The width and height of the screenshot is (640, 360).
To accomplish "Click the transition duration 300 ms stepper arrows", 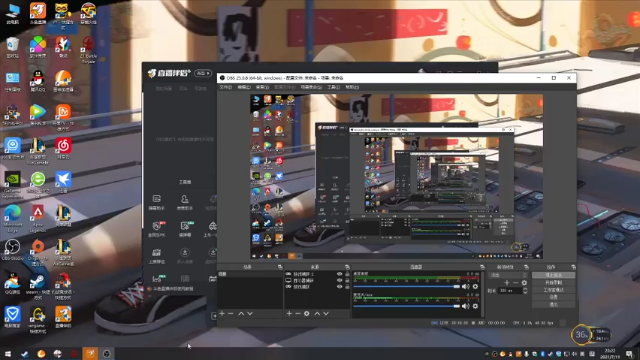I will (525, 291).
